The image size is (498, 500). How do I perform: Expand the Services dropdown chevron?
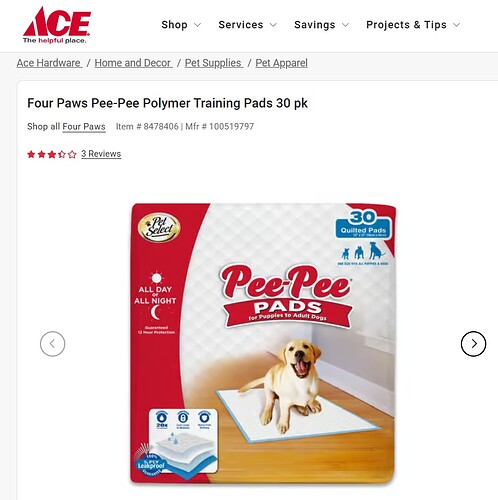(273, 25)
